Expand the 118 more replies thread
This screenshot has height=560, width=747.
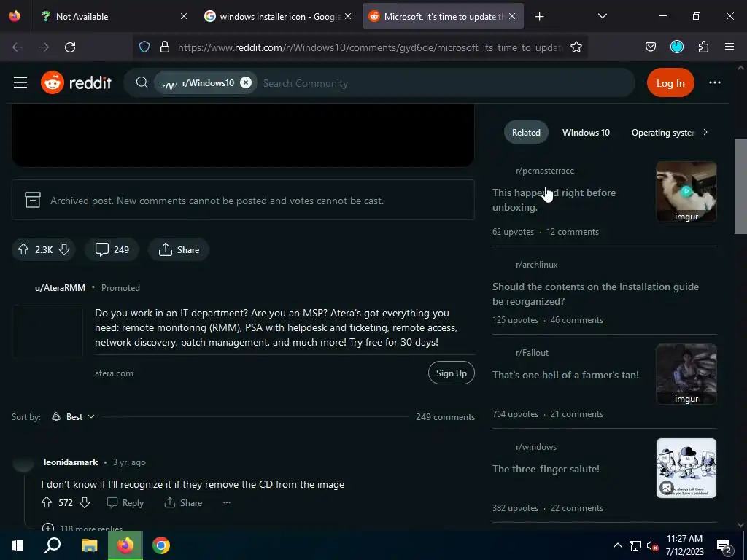[x=82, y=528]
